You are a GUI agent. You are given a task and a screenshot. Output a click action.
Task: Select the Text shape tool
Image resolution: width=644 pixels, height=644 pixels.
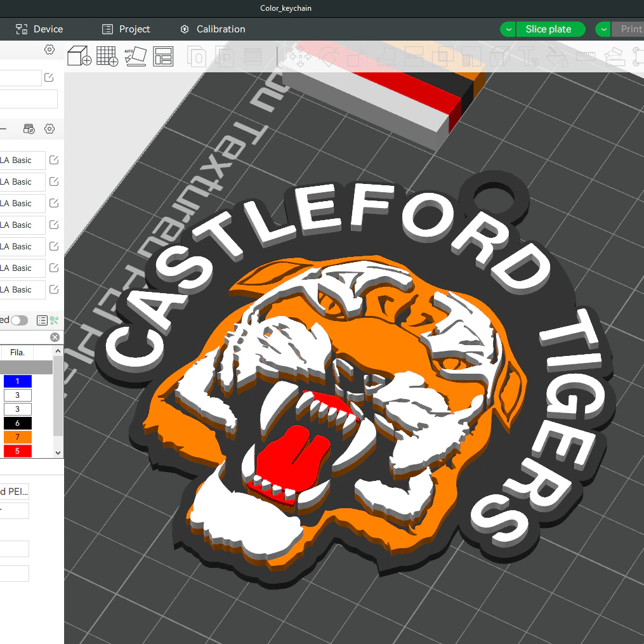click(529, 56)
